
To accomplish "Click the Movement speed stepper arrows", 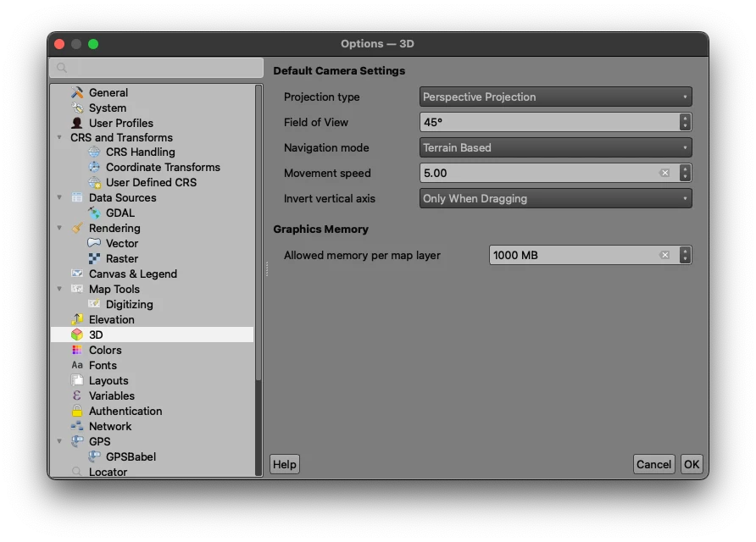I will click(685, 173).
